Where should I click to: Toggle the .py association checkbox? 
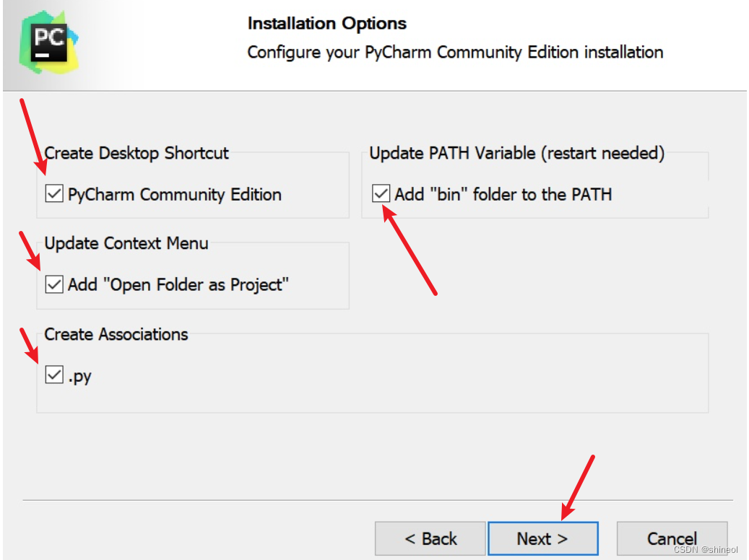pyautogui.click(x=54, y=375)
